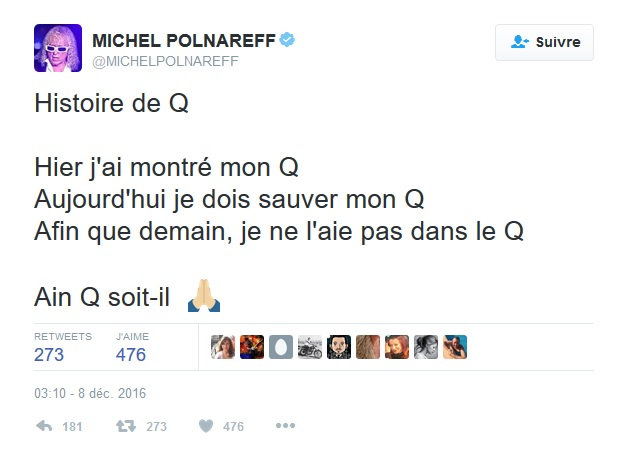Retweet this tweet using the retweet icon
Image resolution: width=631 pixels, height=466 pixels.
[126, 426]
